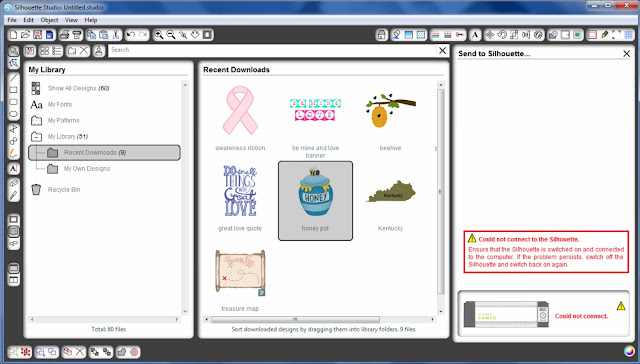
Task: Clear the search with the X button
Action: [442, 51]
